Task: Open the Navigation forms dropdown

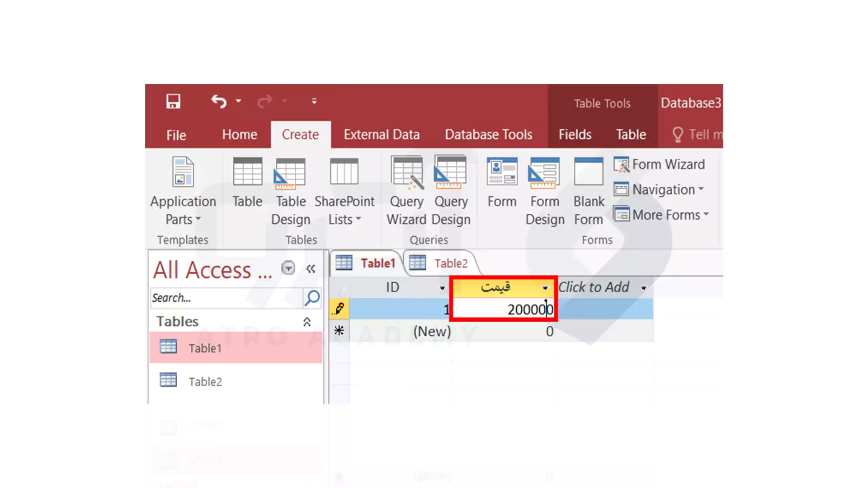Action: click(x=659, y=189)
